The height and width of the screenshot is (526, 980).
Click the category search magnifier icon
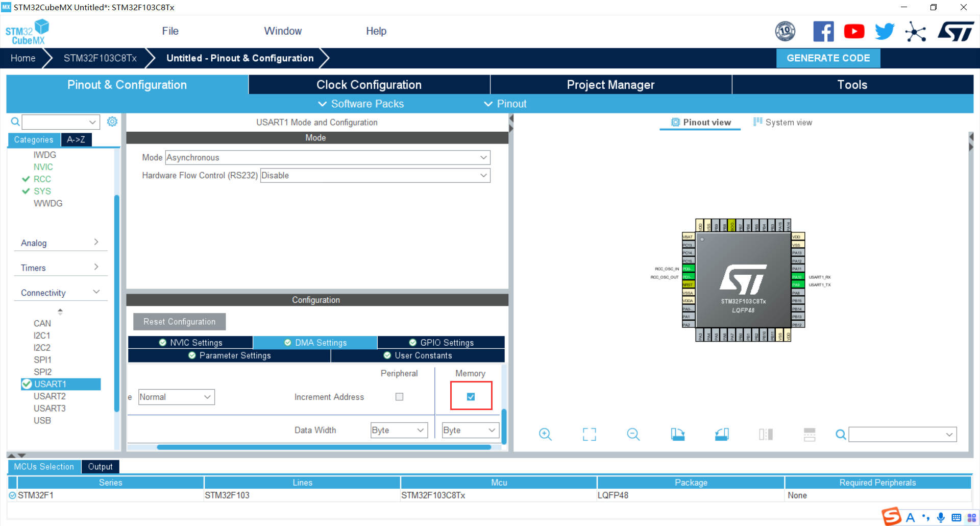pyautogui.click(x=15, y=122)
